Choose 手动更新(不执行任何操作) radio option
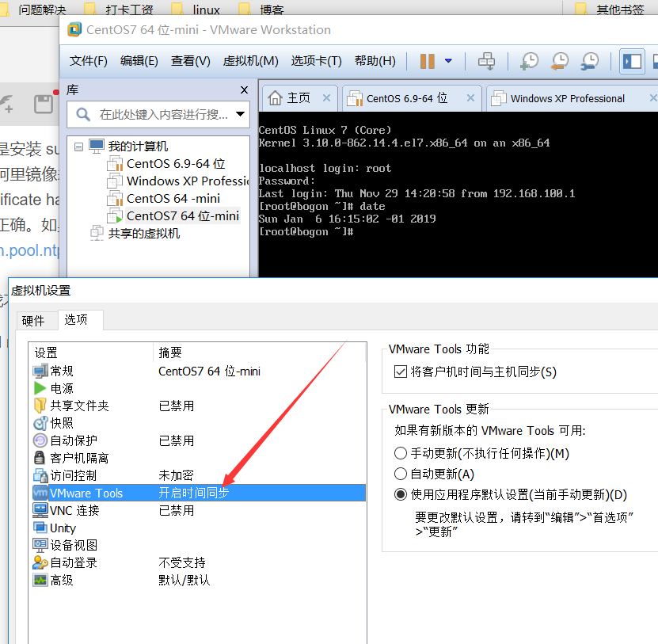The width and height of the screenshot is (658, 644). (401, 453)
